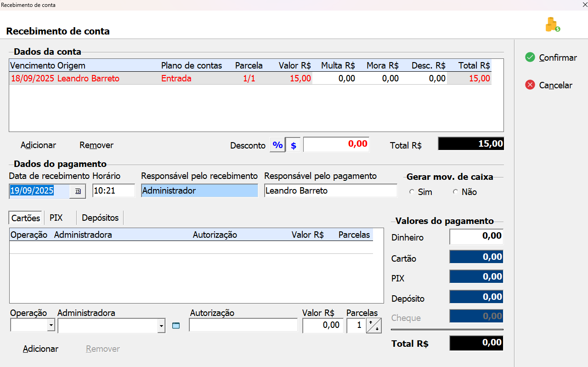Expand the Operação dropdown
The image size is (588, 367).
[51, 326]
